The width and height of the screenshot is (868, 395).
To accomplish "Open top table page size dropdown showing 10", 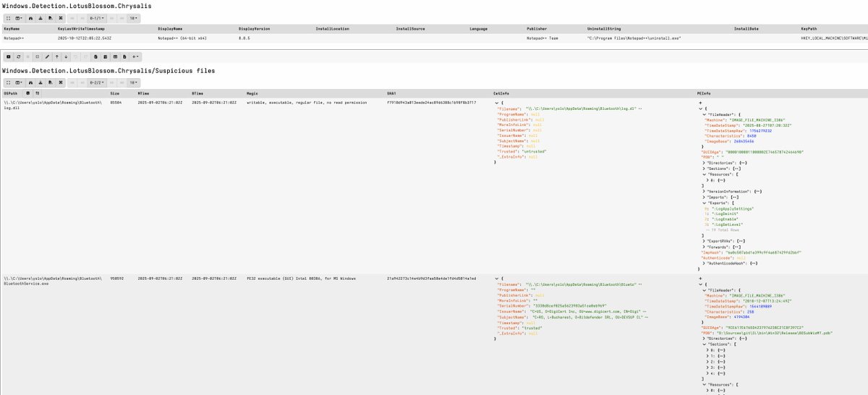I will coord(133,18).
